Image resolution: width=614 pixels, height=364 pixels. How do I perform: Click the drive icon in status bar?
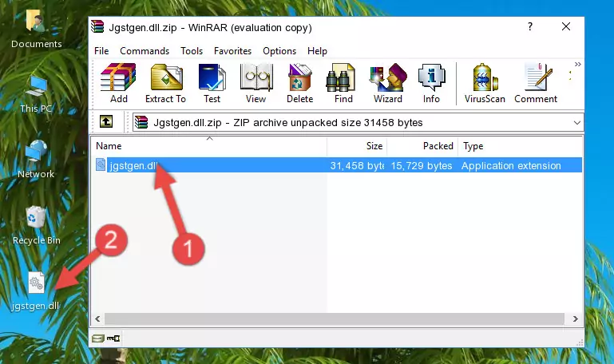point(98,338)
